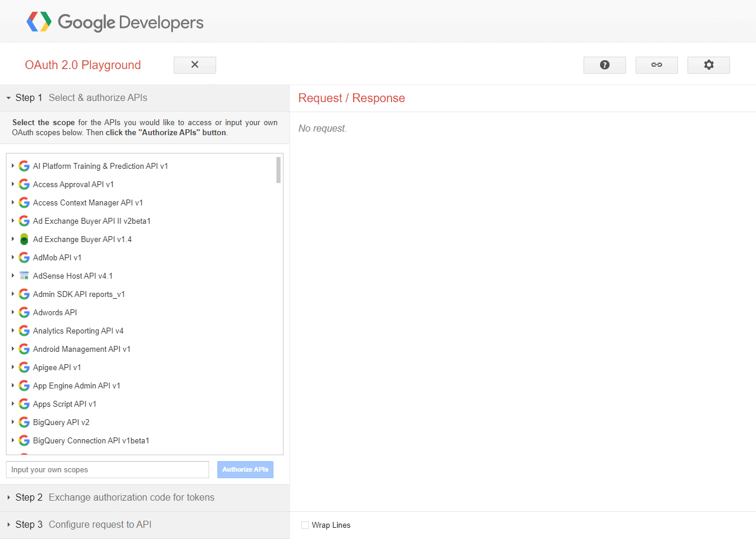Viewport: 756px width, 539px height.
Task: Expand Step 2 Exchange authorization code for tokens
Action: (145, 498)
